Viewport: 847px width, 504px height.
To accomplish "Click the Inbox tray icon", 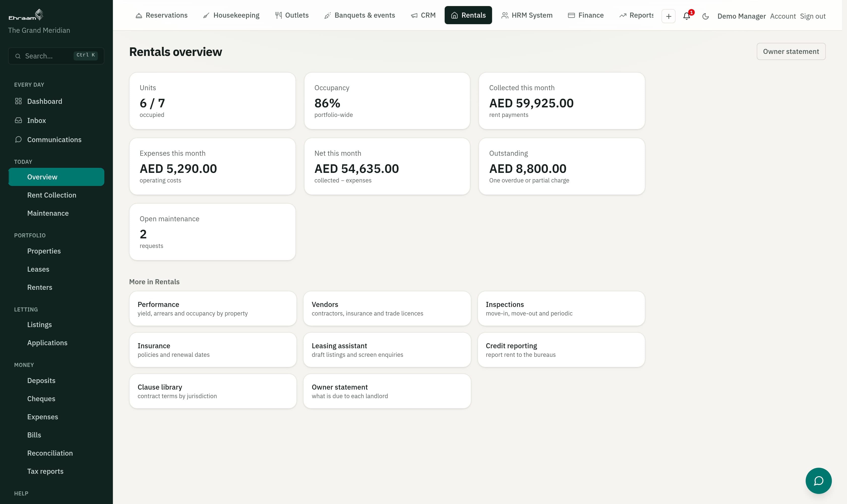I will pos(18,120).
